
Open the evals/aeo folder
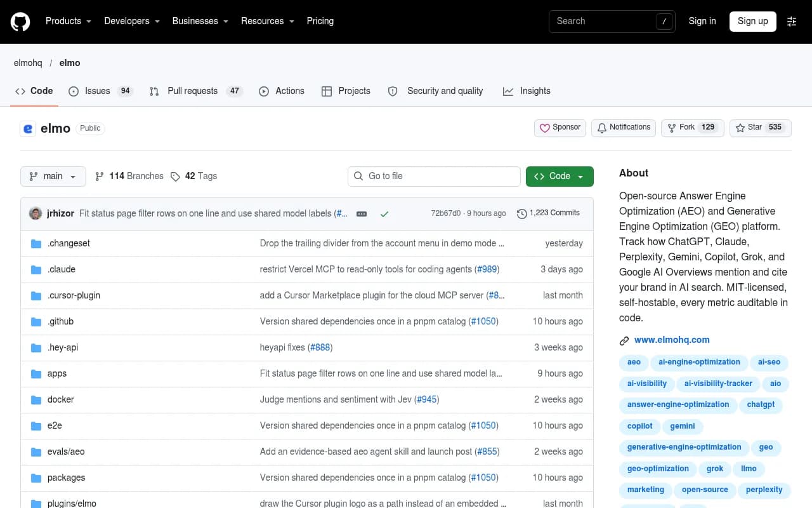click(66, 451)
